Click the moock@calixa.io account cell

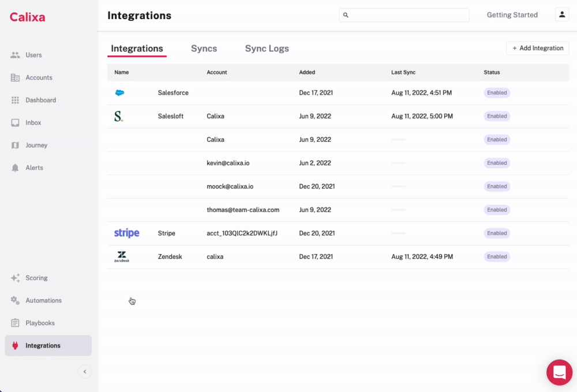230,186
